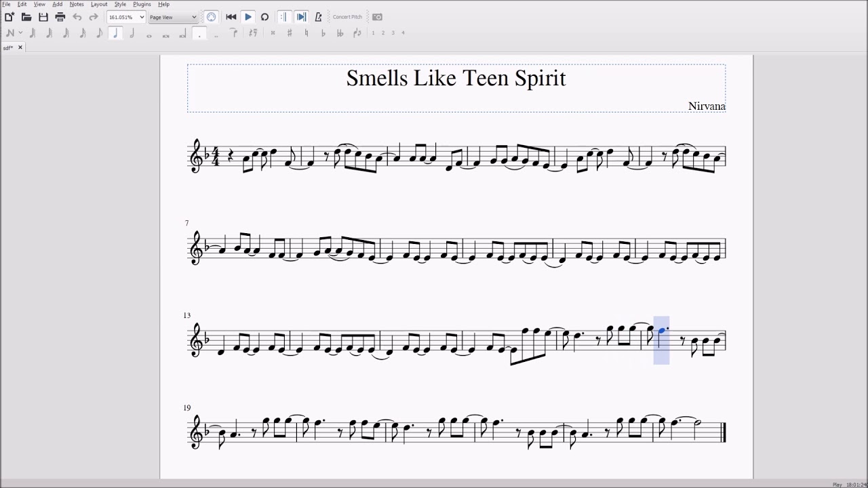The height and width of the screenshot is (488, 868).
Task: Open the Edit menu
Action: coord(22,4)
